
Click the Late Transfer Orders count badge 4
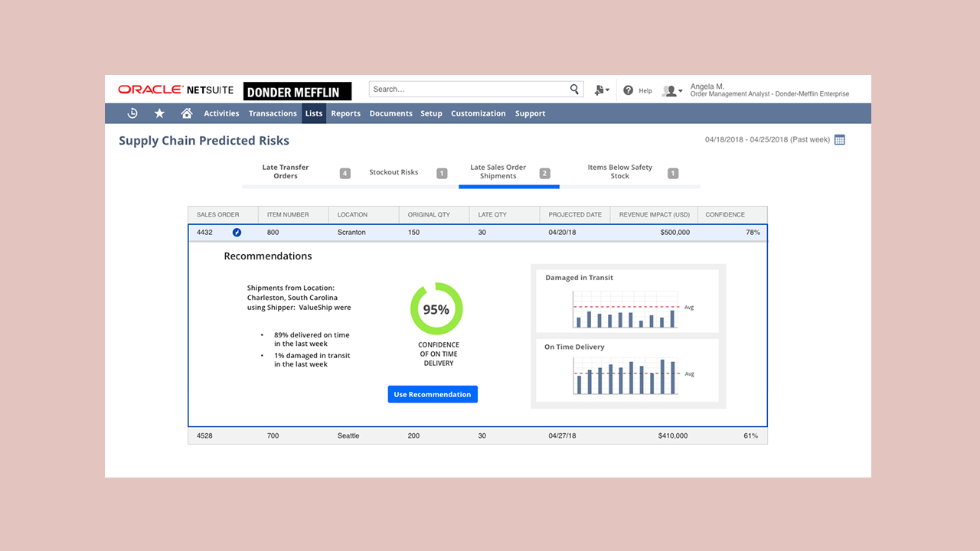(x=345, y=173)
